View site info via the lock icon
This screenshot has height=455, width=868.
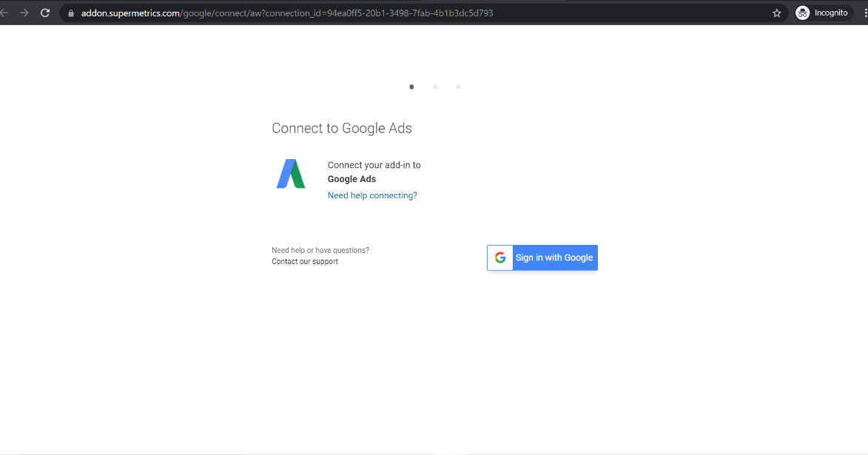click(71, 13)
